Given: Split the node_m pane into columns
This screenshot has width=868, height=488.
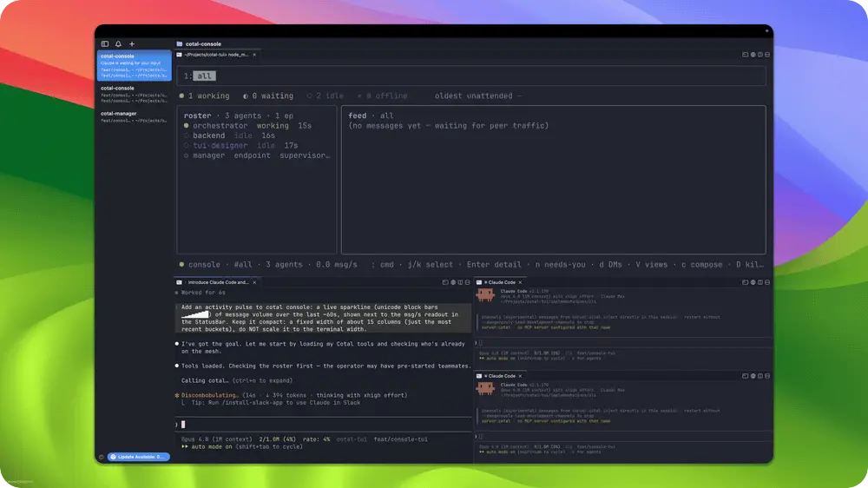Looking at the screenshot, I should pos(760,55).
